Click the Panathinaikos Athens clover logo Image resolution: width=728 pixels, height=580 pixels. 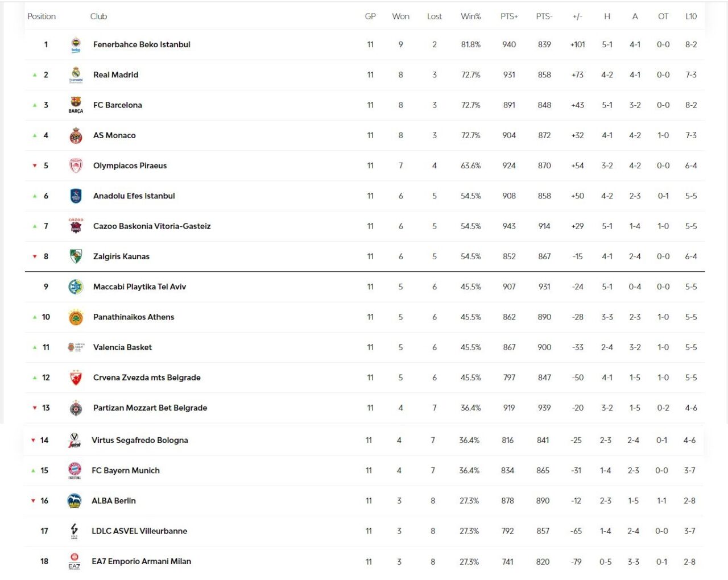click(76, 317)
